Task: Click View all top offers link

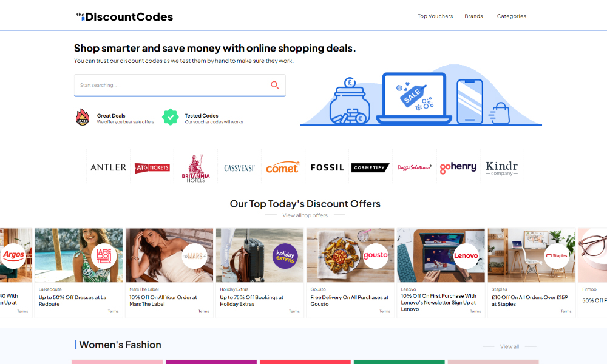Action: pyautogui.click(x=305, y=215)
